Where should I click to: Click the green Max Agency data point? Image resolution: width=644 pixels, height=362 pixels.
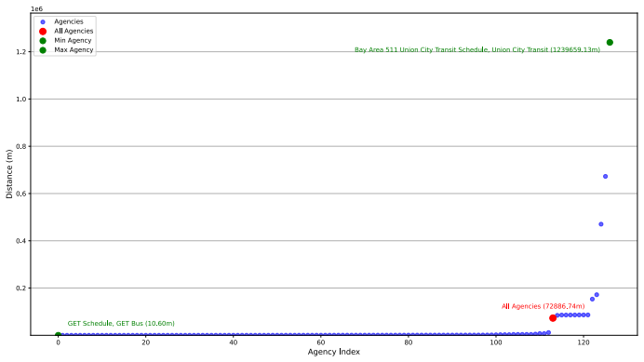610,42
